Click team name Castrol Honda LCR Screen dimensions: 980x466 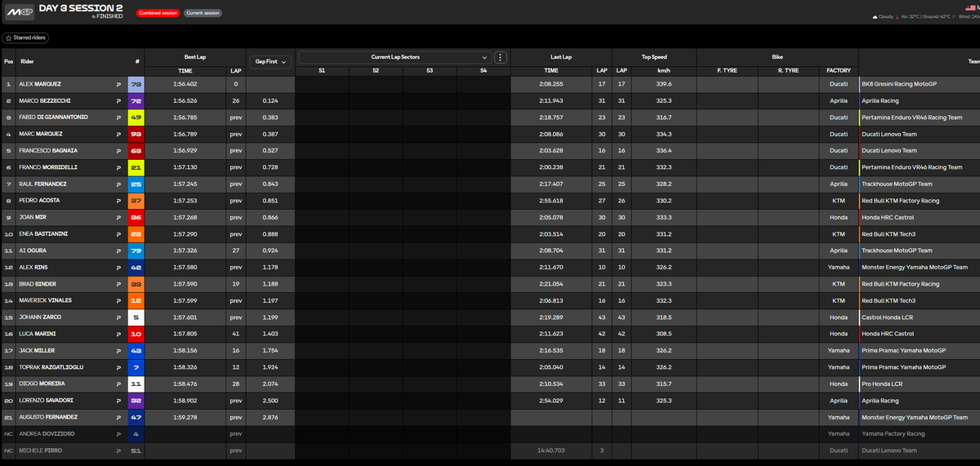coord(886,317)
